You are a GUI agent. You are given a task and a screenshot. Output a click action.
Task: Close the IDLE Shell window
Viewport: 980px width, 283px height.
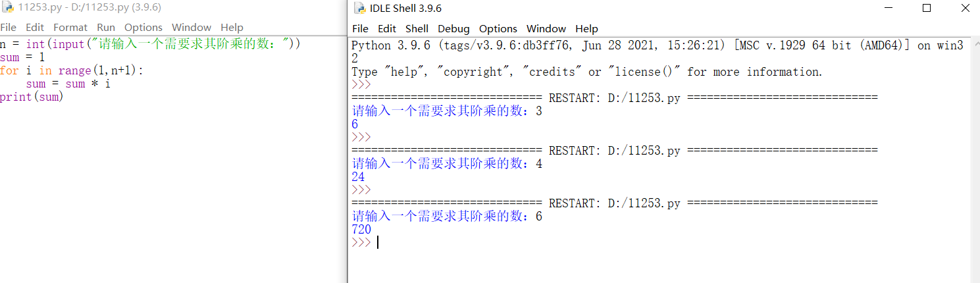coord(965,8)
